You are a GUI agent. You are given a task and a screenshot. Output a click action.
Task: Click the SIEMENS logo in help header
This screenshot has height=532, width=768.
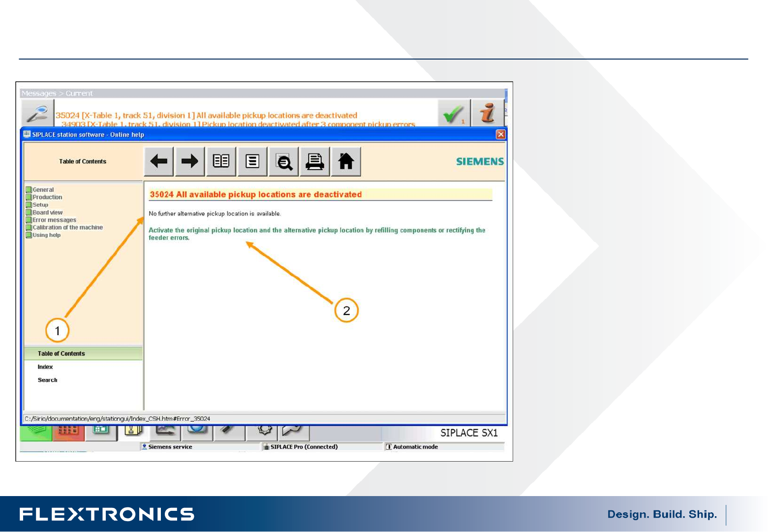coord(480,161)
